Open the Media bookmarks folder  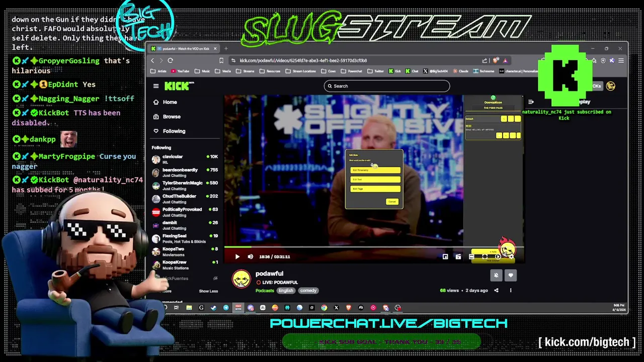point(223,71)
